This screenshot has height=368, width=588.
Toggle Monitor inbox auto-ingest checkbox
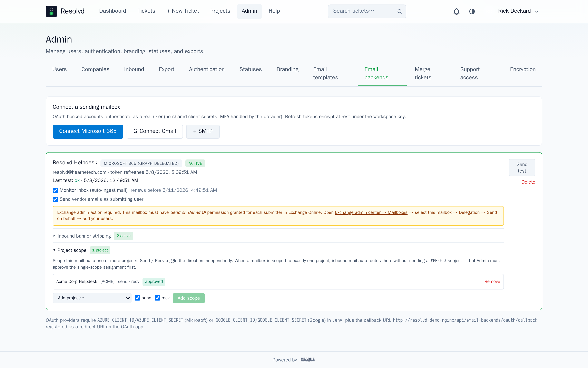55,190
